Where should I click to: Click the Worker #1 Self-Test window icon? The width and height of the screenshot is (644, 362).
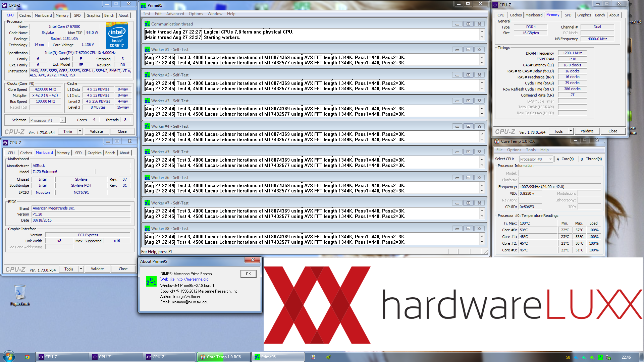pos(147,50)
